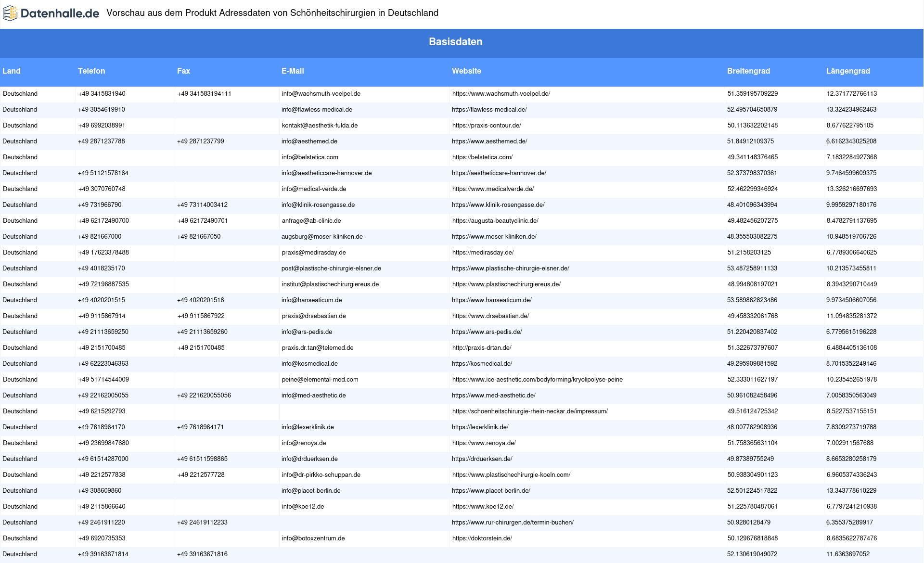The image size is (924, 563).
Task: Click website https://doktorstein.de/
Action: (x=482, y=538)
